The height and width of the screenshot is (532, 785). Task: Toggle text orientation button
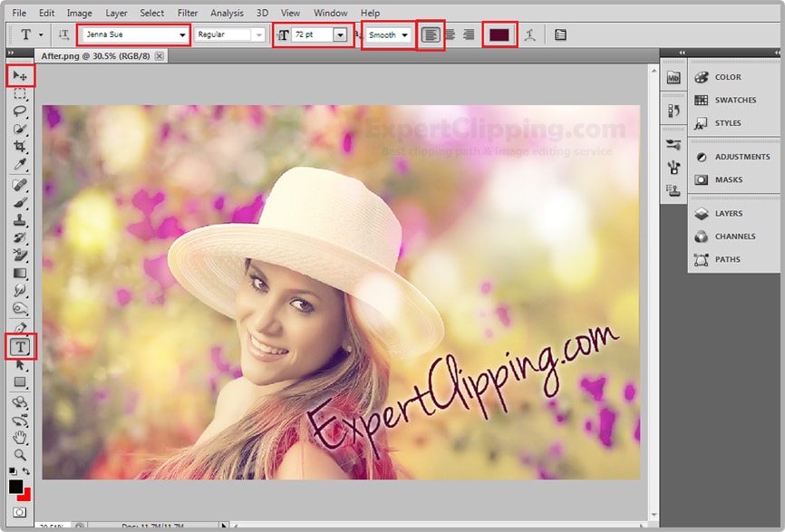tap(63, 34)
